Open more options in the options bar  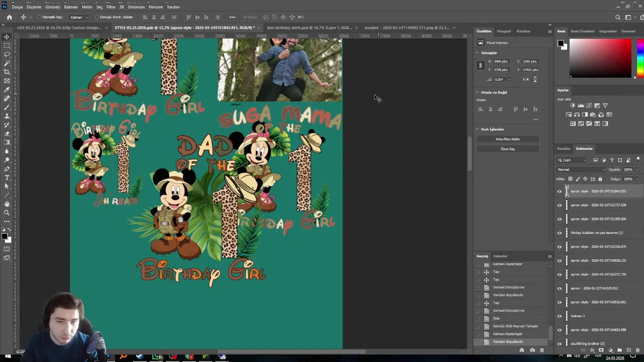[232, 17]
